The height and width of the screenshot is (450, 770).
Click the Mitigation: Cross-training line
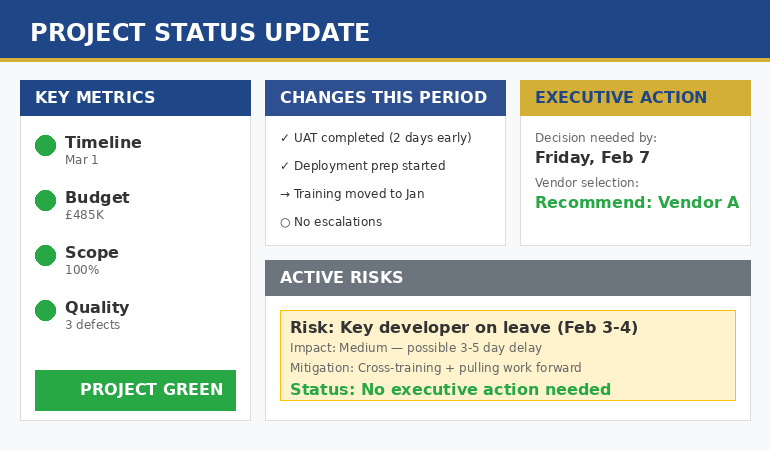(x=436, y=368)
